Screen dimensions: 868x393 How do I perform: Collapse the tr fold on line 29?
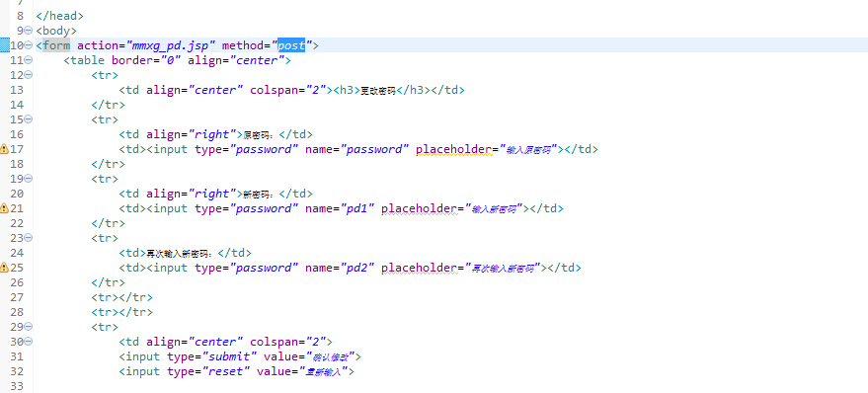(x=29, y=327)
